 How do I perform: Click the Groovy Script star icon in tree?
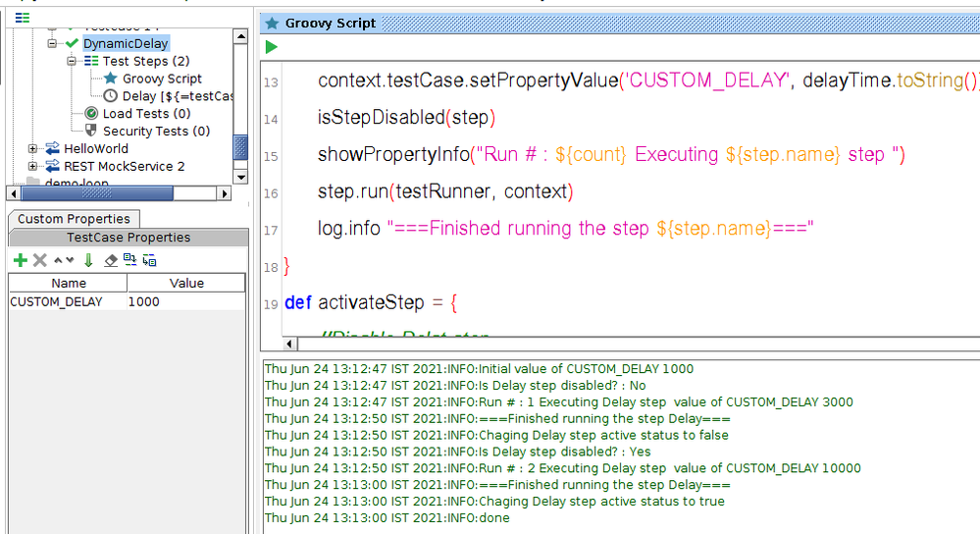tap(111, 79)
